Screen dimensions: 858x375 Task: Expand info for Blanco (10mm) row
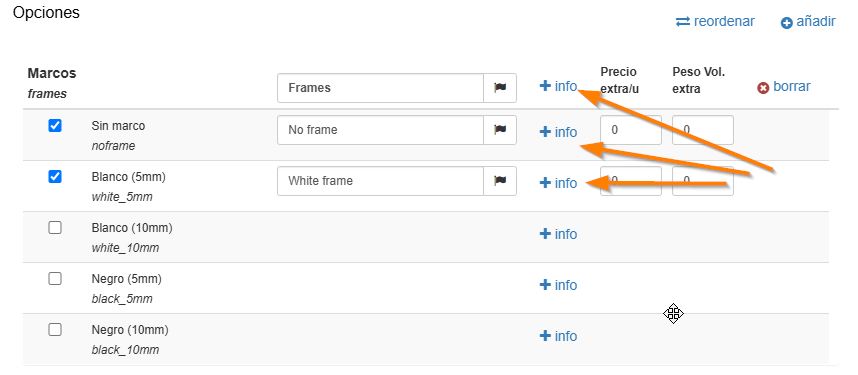coord(558,234)
